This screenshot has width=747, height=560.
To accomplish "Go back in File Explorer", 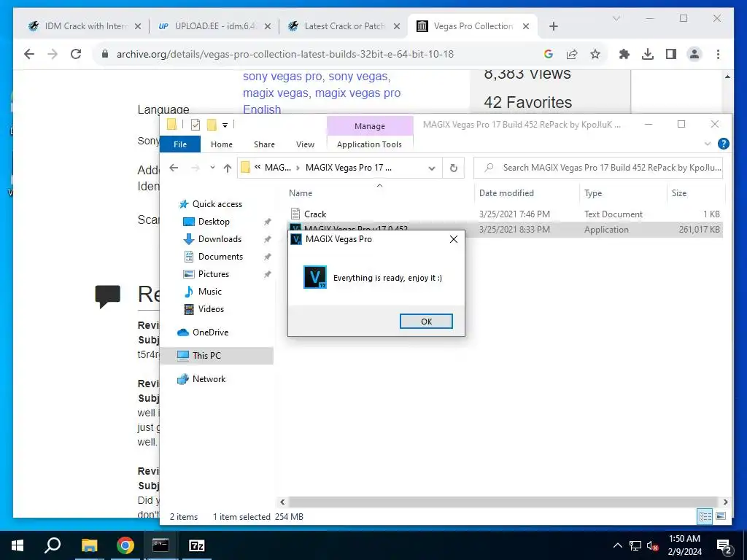I will coord(174,168).
